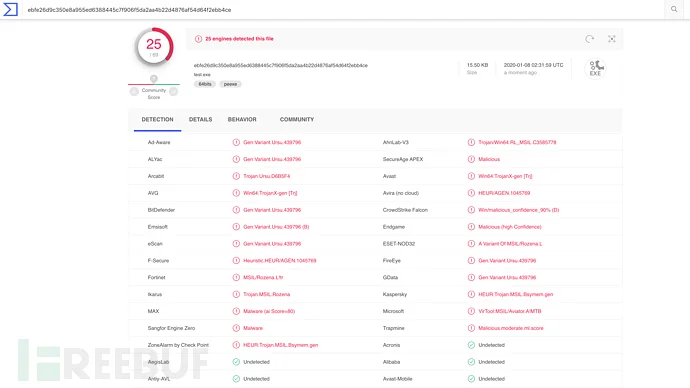
Task: Click the alert icon in the banner header
Action: [x=198, y=39]
